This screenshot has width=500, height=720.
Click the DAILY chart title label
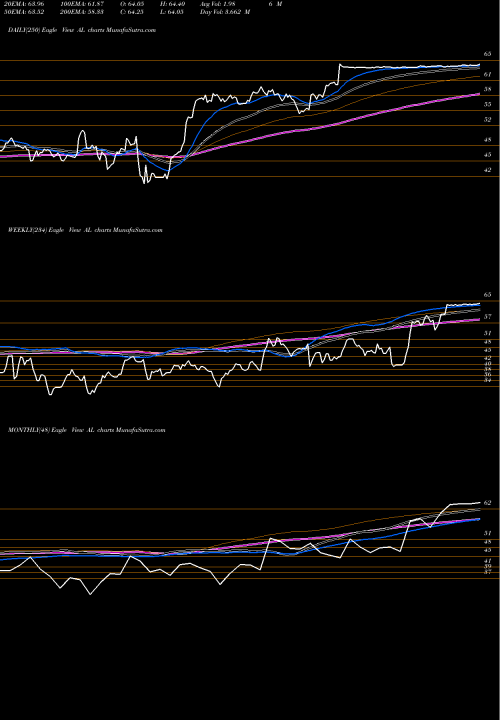pos(82,30)
